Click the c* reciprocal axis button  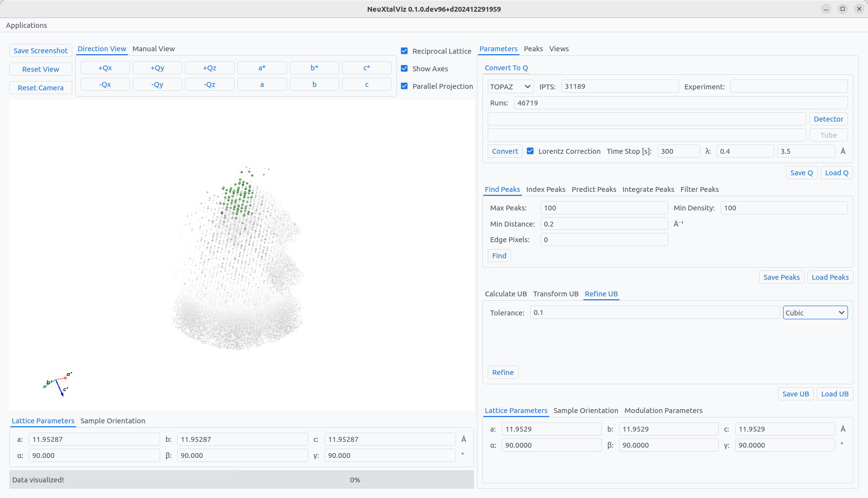click(x=367, y=68)
